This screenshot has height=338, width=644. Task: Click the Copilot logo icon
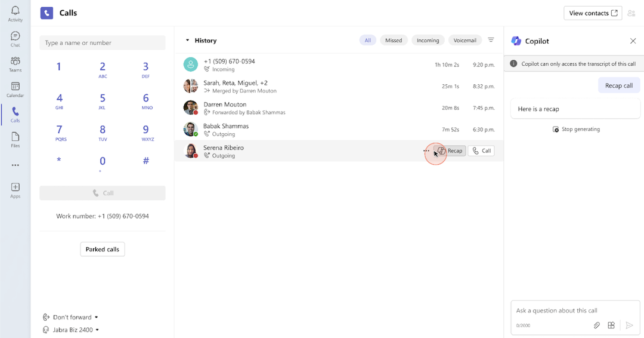tap(516, 41)
